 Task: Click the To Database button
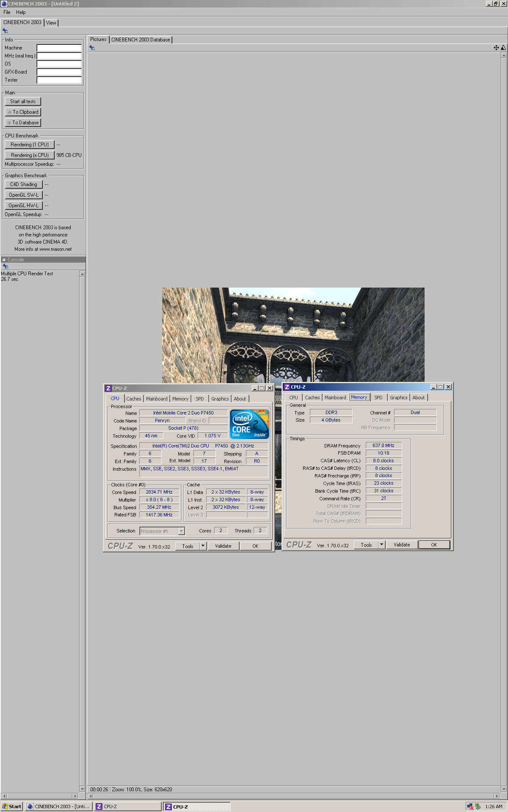pyautogui.click(x=23, y=123)
